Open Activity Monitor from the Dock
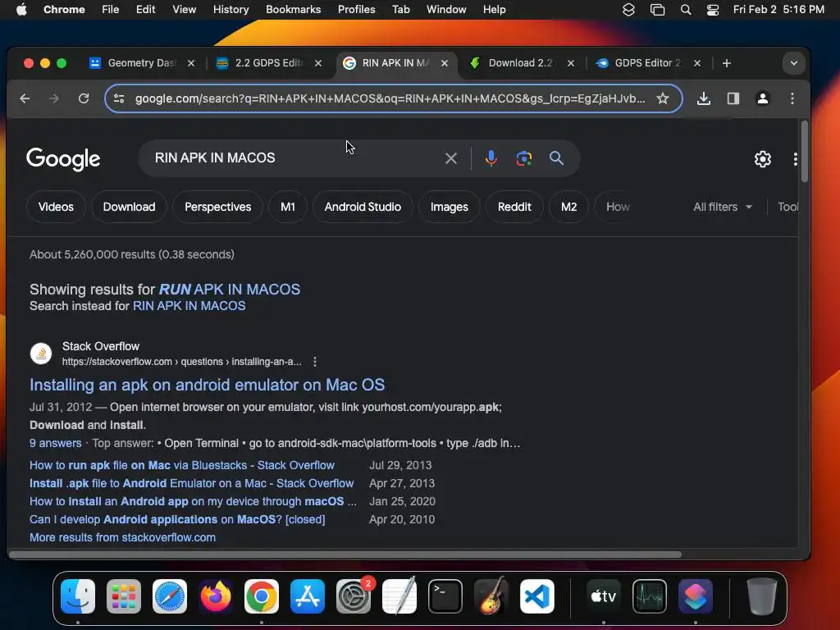 coord(650,596)
